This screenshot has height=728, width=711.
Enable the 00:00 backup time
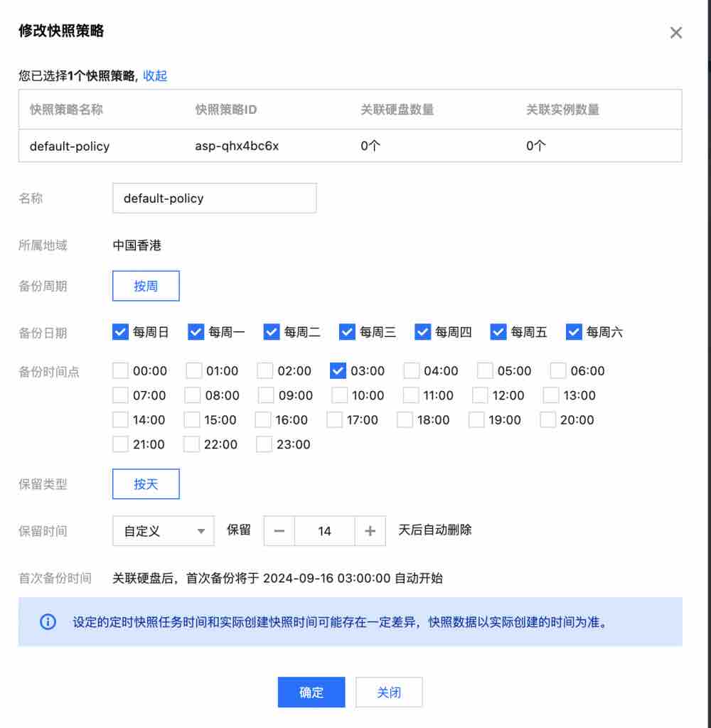120,370
